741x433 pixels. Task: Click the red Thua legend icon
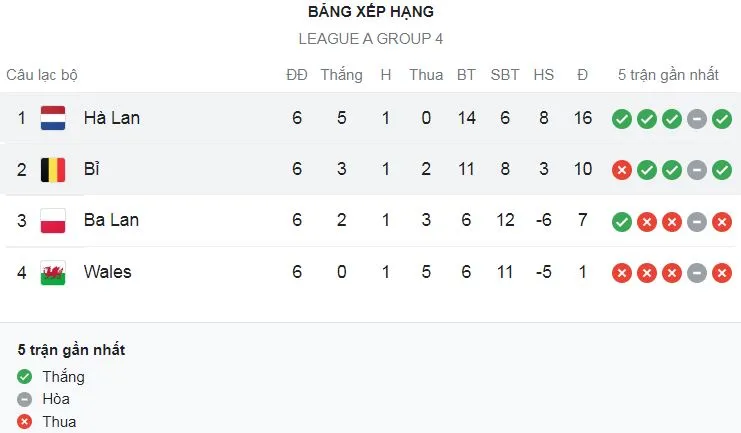tap(25, 421)
